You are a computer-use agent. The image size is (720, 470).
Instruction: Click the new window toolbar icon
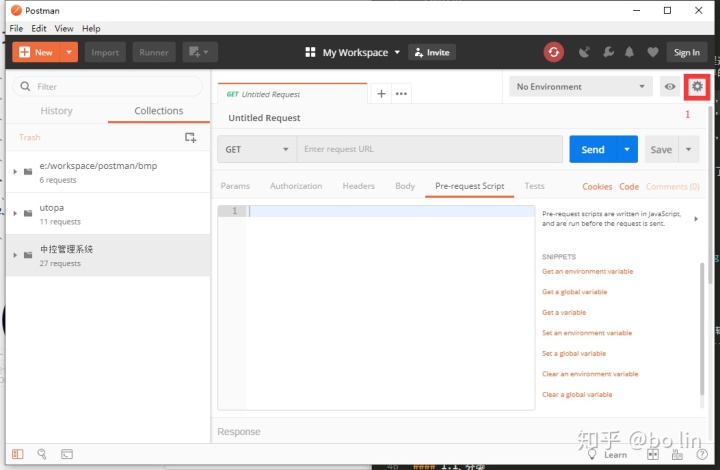[200, 52]
